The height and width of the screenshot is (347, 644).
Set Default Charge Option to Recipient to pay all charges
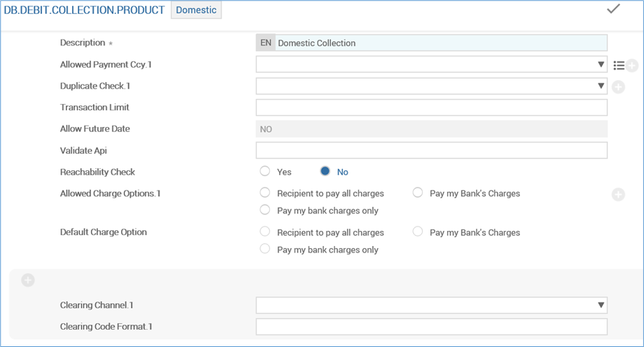pyautogui.click(x=265, y=232)
